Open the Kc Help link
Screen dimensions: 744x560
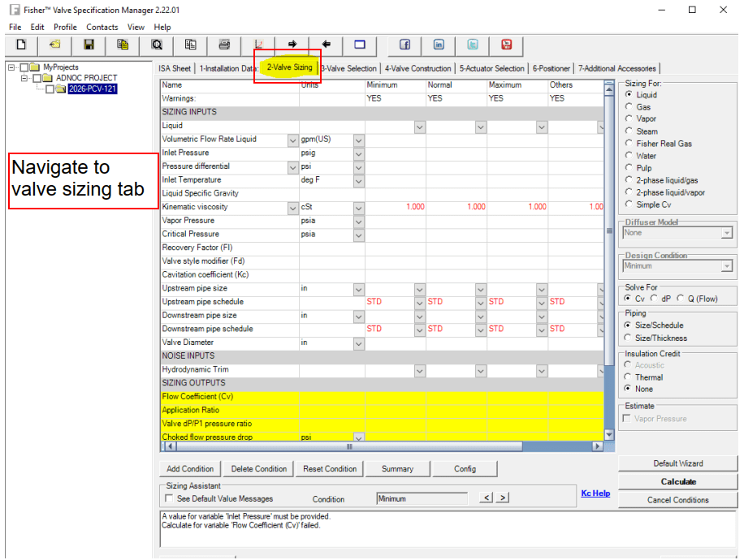pyautogui.click(x=595, y=493)
